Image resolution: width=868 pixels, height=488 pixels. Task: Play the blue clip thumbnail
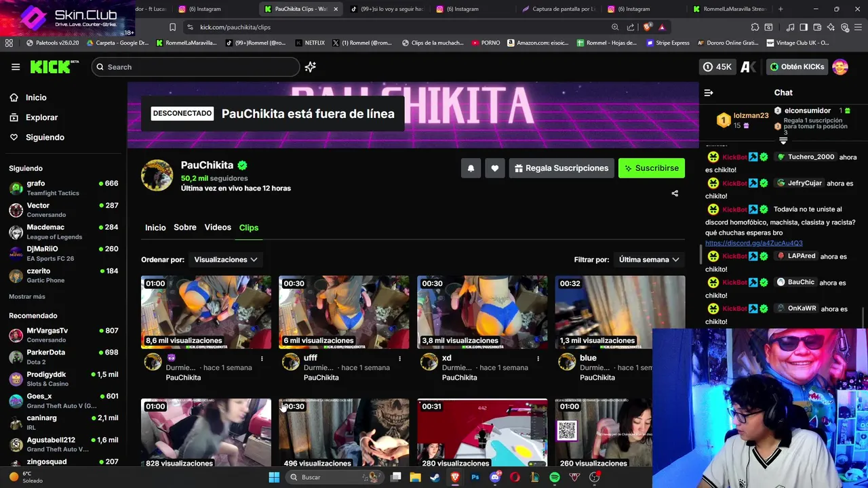pos(620,312)
